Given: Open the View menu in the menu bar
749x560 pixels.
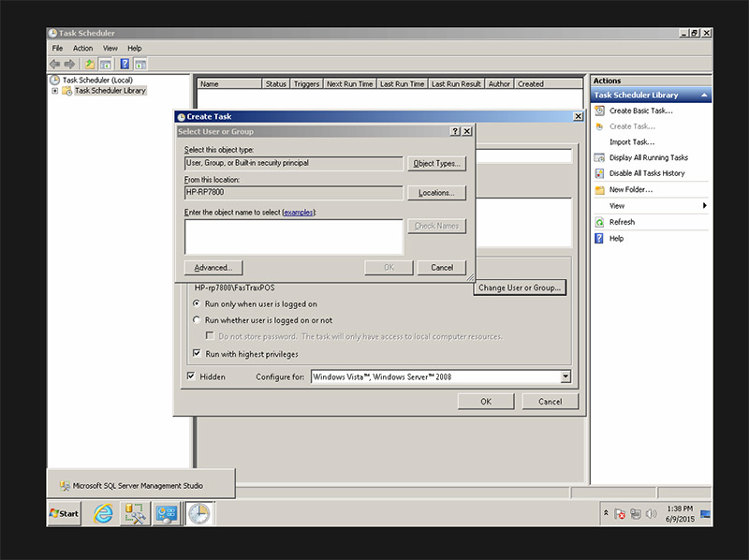Looking at the screenshot, I should click(x=110, y=49).
